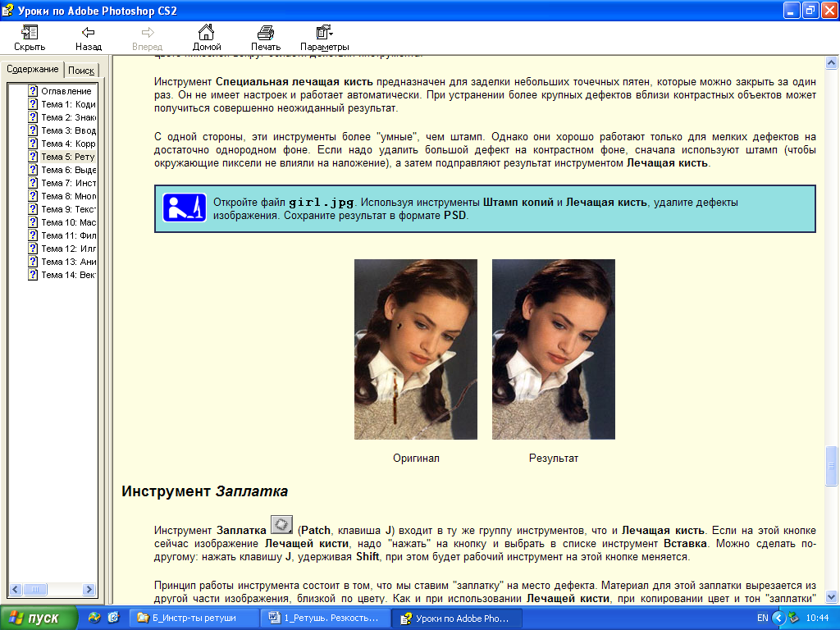Image resolution: width=840 pixels, height=630 pixels.
Task: Click the page icon beside Тема 11: Фил
Action: point(33,235)
